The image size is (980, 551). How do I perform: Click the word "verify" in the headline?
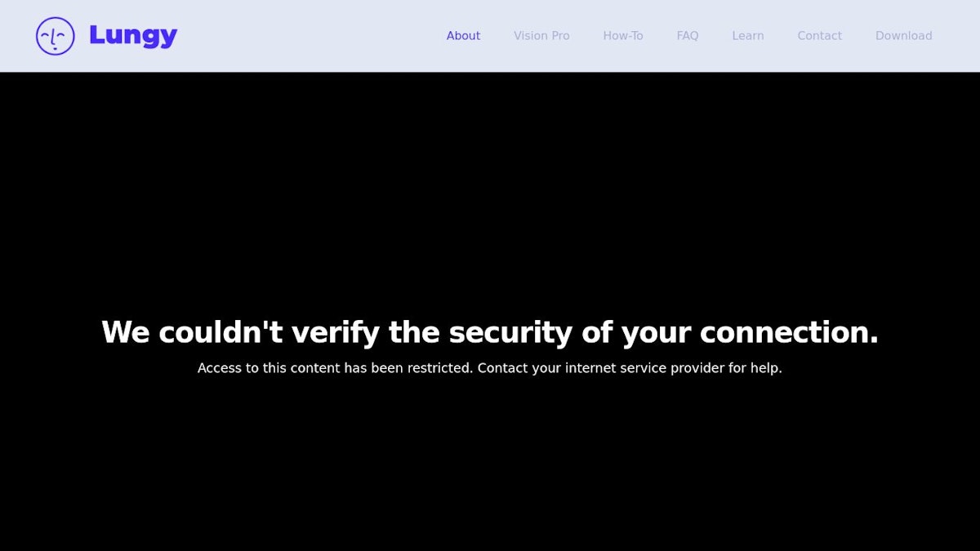[x=335, y=333]
